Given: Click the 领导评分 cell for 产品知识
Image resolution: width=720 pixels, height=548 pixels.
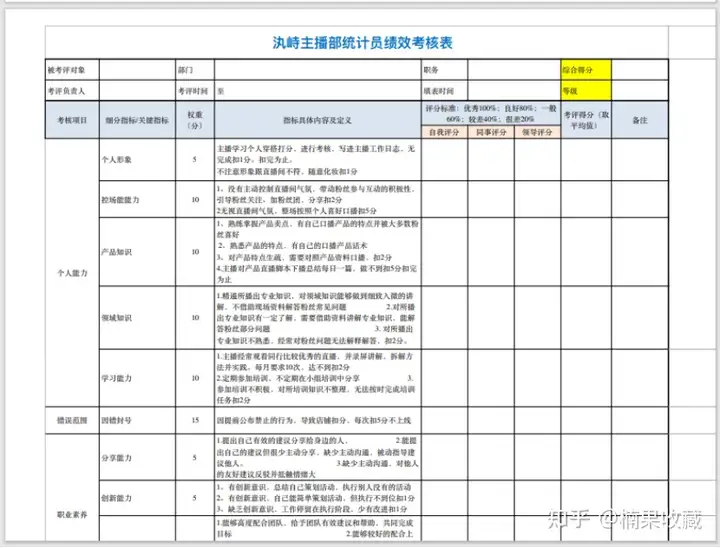Looking at the screenshot, I should click(537, 252).
